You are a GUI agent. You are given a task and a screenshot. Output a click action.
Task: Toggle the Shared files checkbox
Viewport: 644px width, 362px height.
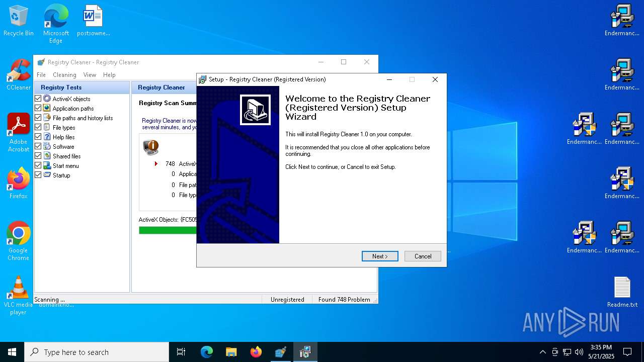coord(38,156)
